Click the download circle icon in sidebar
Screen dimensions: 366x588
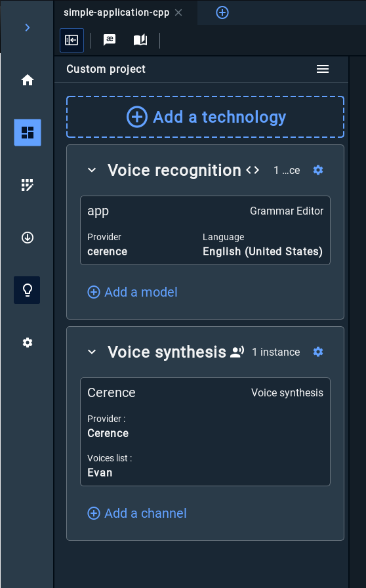(x=28, y=238)
